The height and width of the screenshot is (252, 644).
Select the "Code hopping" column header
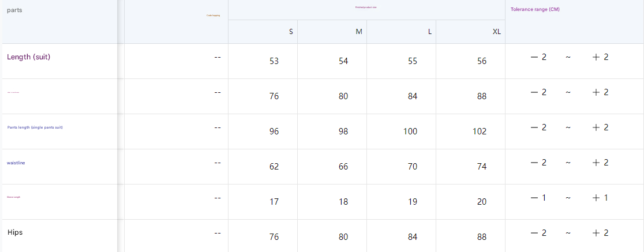(x=213, y=15)
